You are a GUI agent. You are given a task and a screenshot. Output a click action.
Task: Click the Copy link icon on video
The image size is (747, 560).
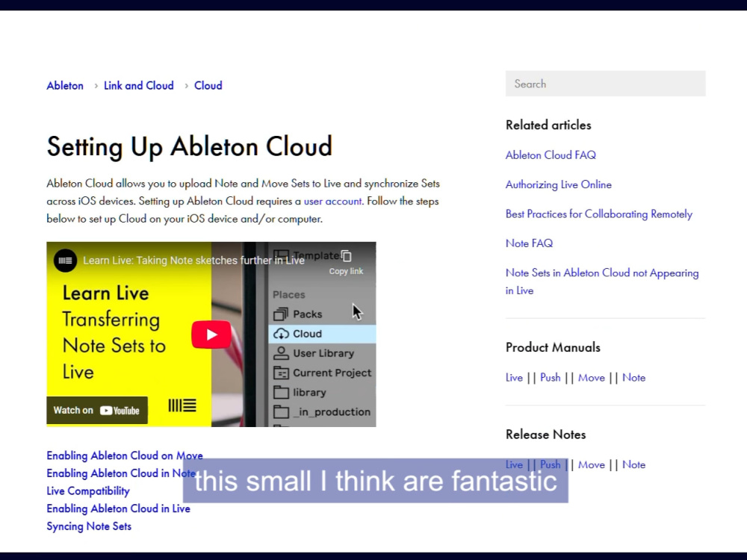pos(347,256)
